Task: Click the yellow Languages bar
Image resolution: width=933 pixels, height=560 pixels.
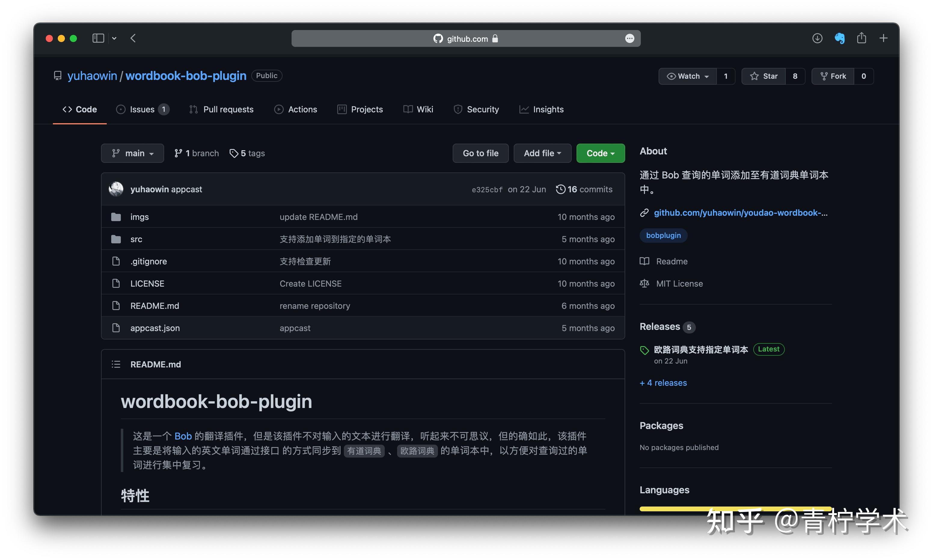Action: pyautogui.click(x=735, y=508)
